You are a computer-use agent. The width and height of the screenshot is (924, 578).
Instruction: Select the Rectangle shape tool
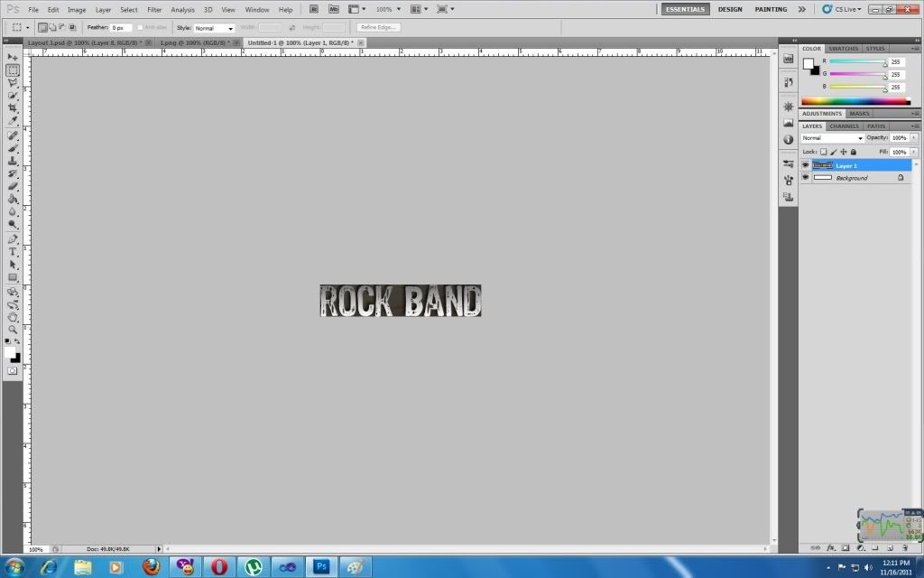pyautogui.click(x=13, y=277)
